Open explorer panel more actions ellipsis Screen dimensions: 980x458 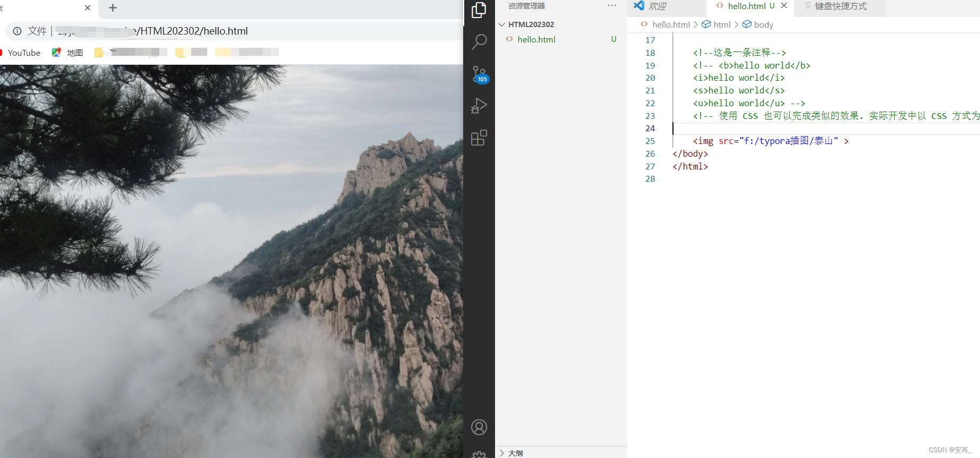[612, 6]
